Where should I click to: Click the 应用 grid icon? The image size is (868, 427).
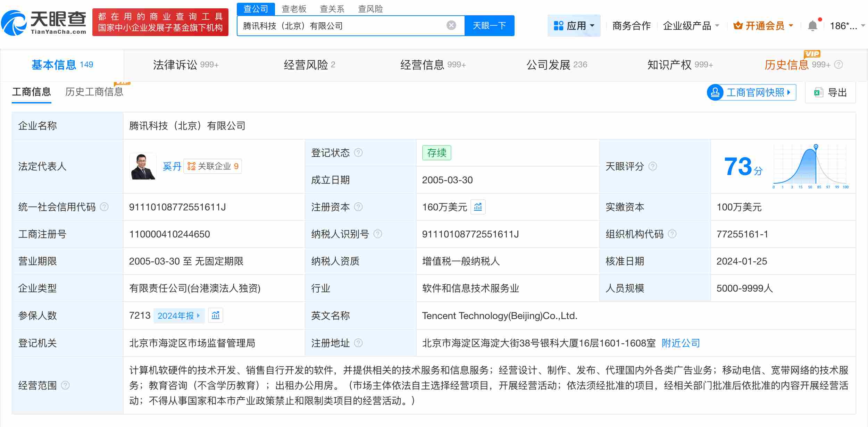tap(558, 25)
